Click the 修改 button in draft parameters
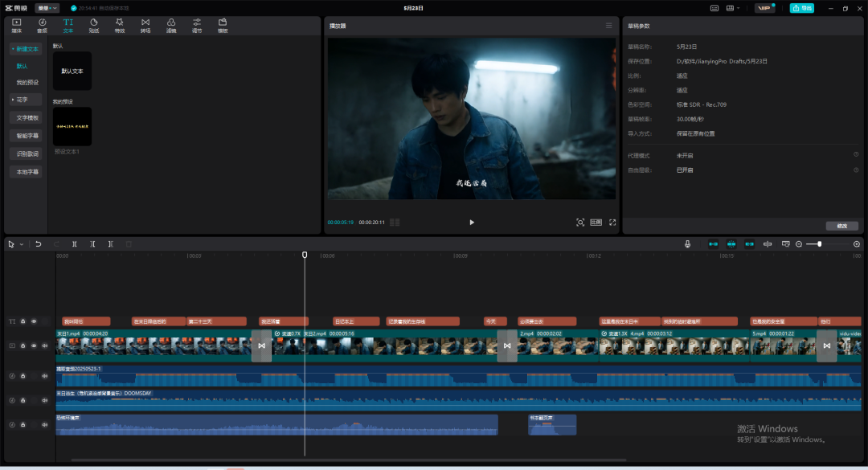 coord(842,226)
